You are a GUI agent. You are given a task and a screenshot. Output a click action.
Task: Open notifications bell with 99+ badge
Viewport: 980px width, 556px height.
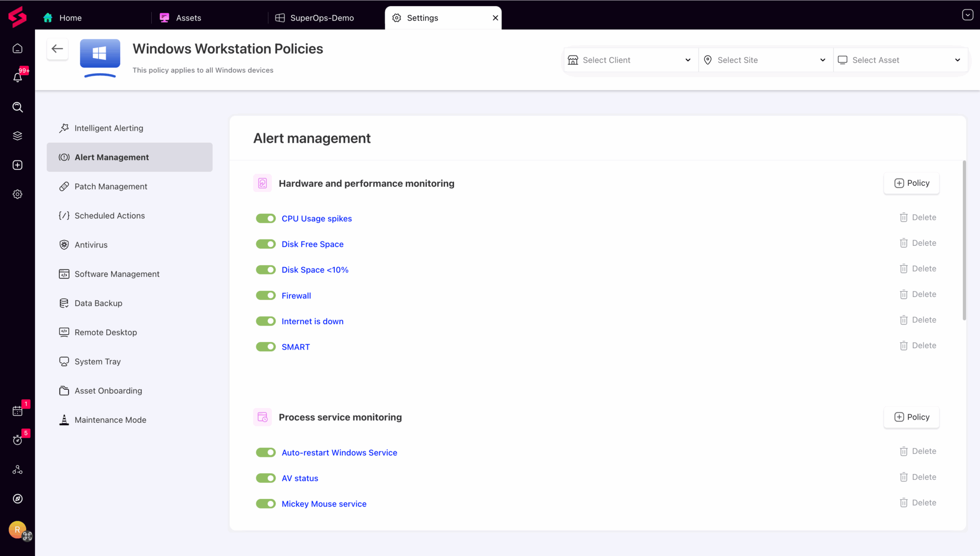tap(17, 77)
